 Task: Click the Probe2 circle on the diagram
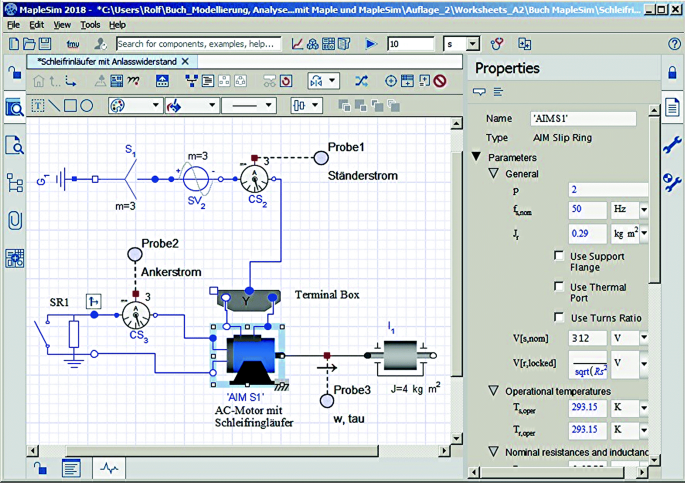click(135, 254)
